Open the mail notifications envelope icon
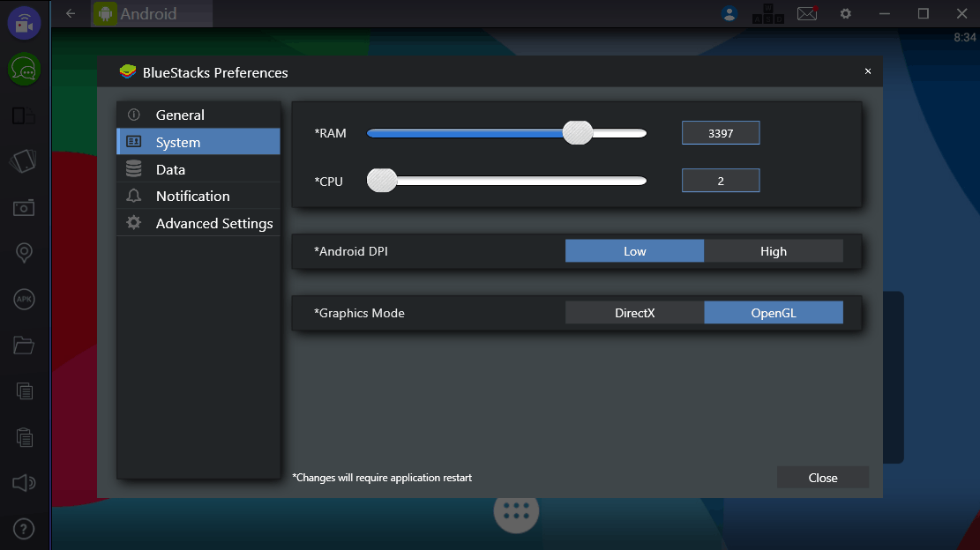Image resolution: width=980 pixels, height=550 pixels. (807, 14)
